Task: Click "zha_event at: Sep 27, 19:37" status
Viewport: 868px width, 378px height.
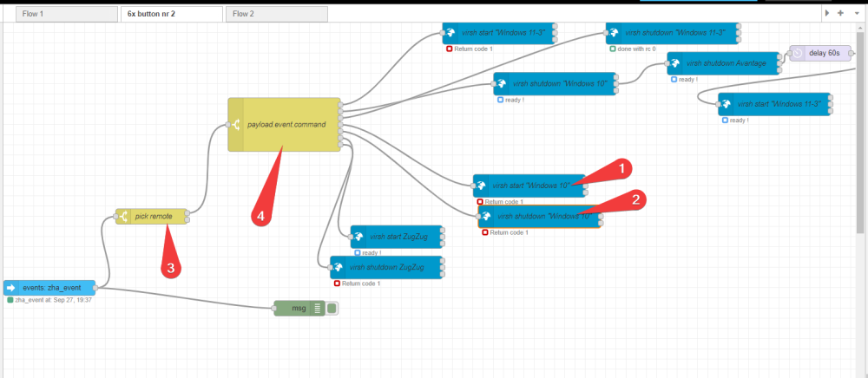Action: click(53, 300)
